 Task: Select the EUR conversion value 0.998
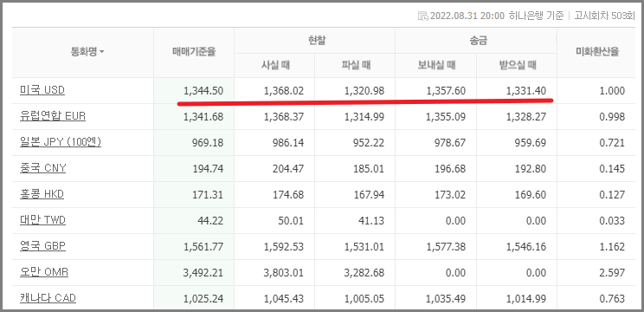[x=612, y=117]
